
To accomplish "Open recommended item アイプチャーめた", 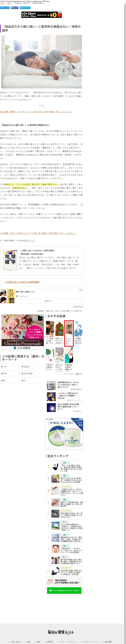I will [x=69, y=333].
